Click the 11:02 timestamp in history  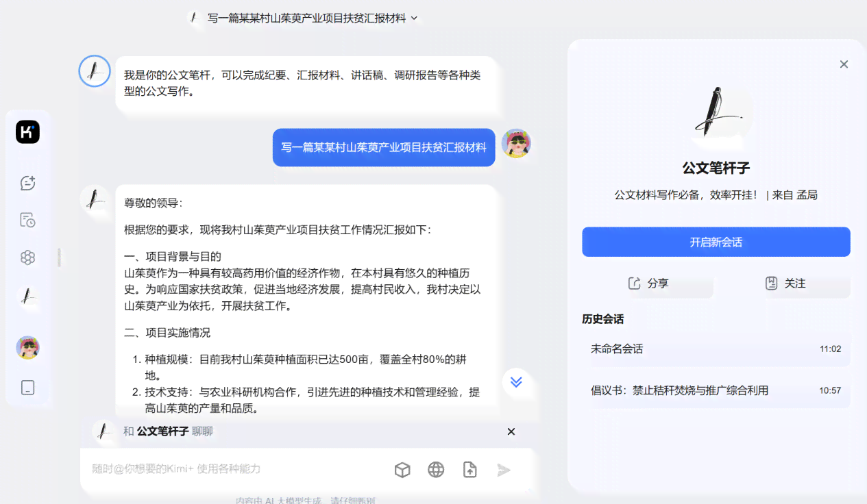[x=830, y=349]
